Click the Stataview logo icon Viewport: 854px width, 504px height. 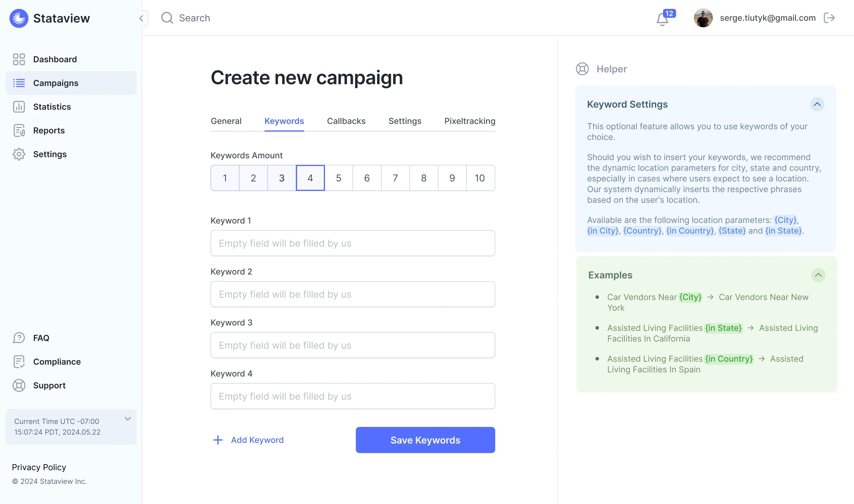click(x=19, y=18)
